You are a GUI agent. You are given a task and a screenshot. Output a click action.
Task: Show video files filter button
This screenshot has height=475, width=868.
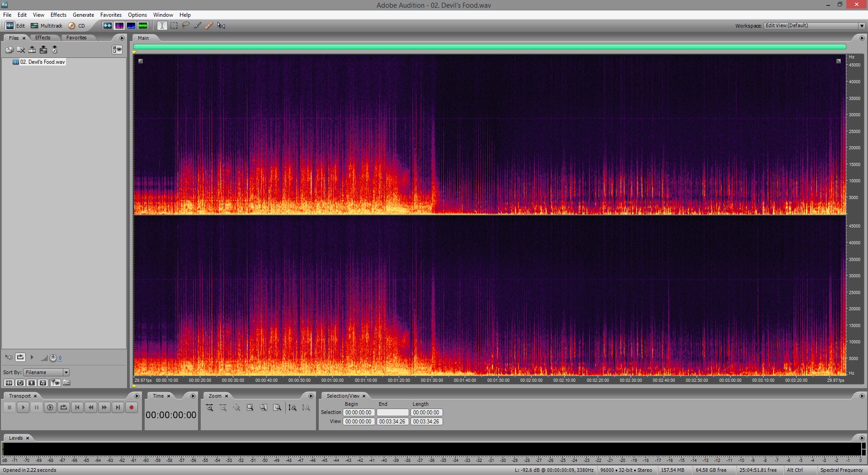pos(32,383)
